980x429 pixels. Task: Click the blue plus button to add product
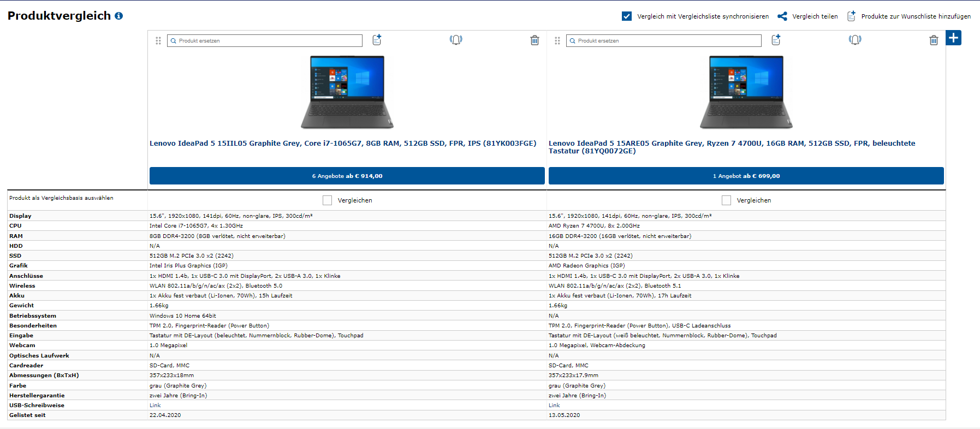click(x=953, y=38)
